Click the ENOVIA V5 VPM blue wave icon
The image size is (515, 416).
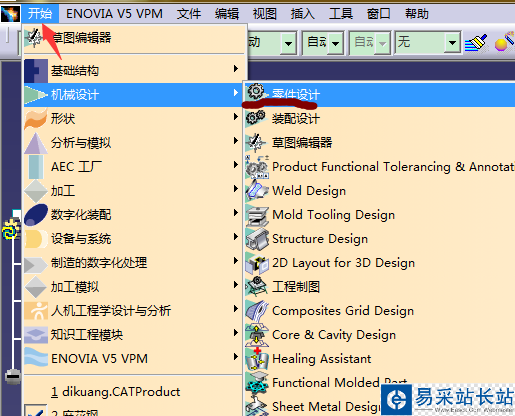click(x=35, y=357)
